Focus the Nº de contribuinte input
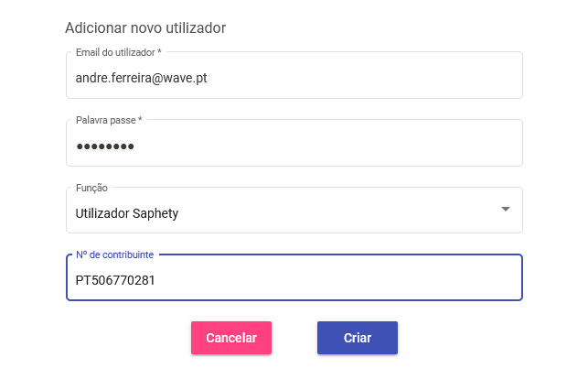 point(294,282)
